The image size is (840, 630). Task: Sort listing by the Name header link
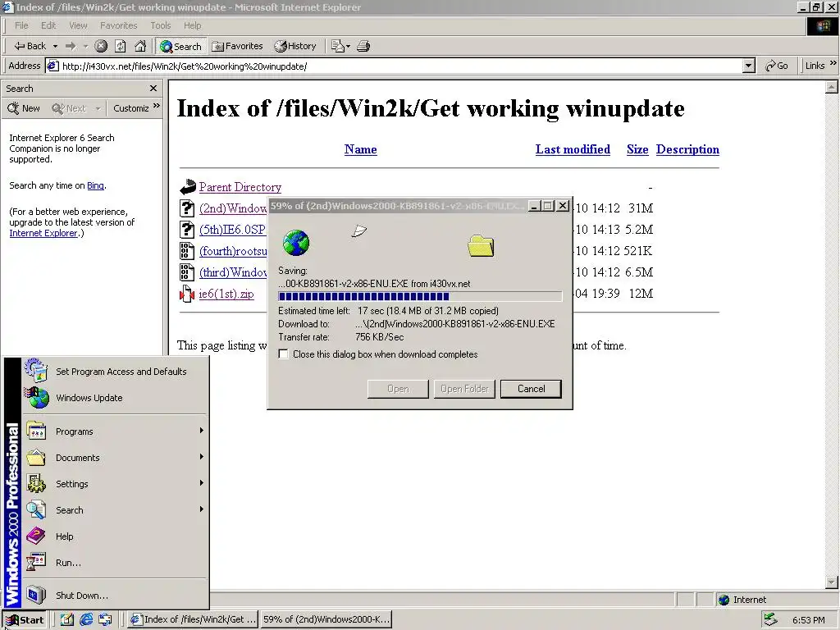point(361,149)
